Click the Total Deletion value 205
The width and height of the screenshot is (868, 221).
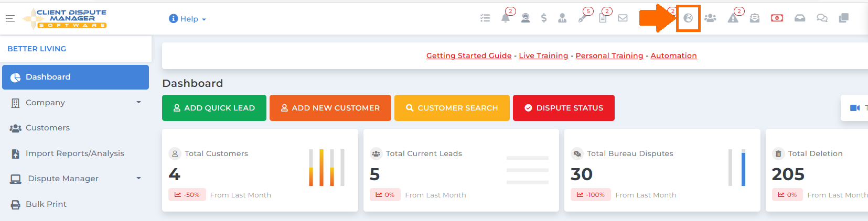click(788, 174)
